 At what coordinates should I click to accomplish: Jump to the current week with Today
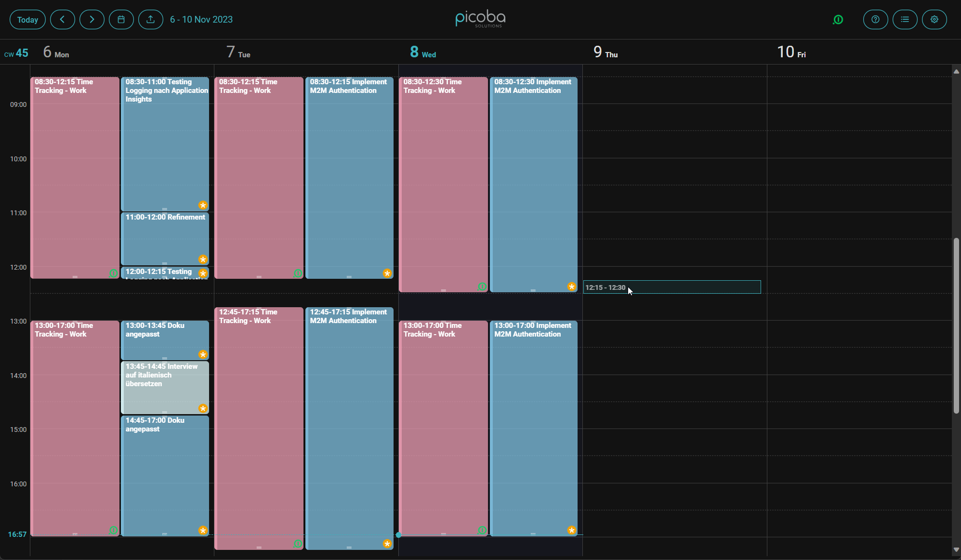[27, 19]
